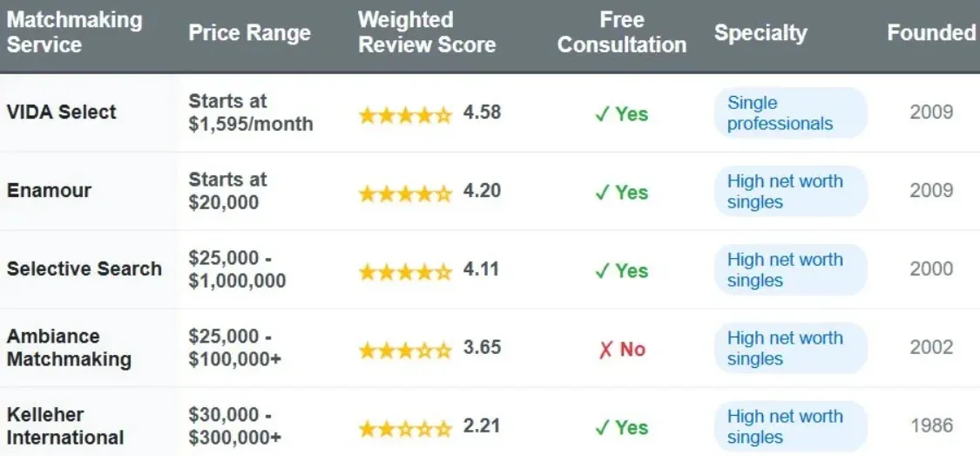Open the VIDA Select service name

(x=62, y=112)
